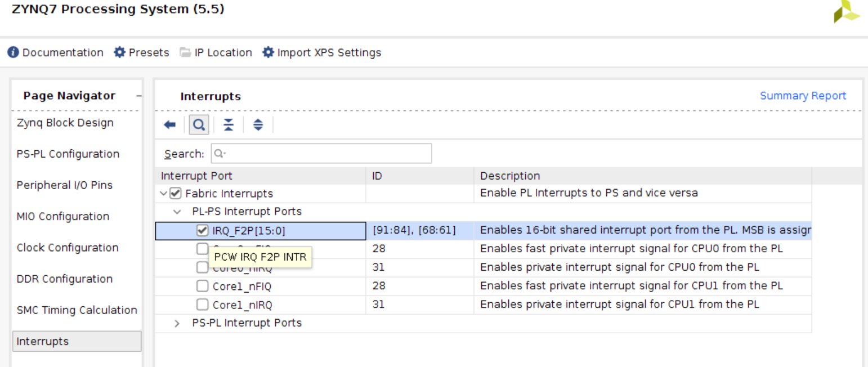Expand the PS-PL Interrupt Ports node
Image resolution: width=868 pixels, height=367 pixels.
(x=177, y=323)
